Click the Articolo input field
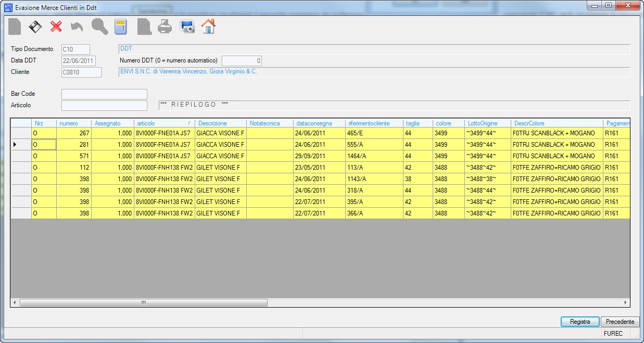 104,106
